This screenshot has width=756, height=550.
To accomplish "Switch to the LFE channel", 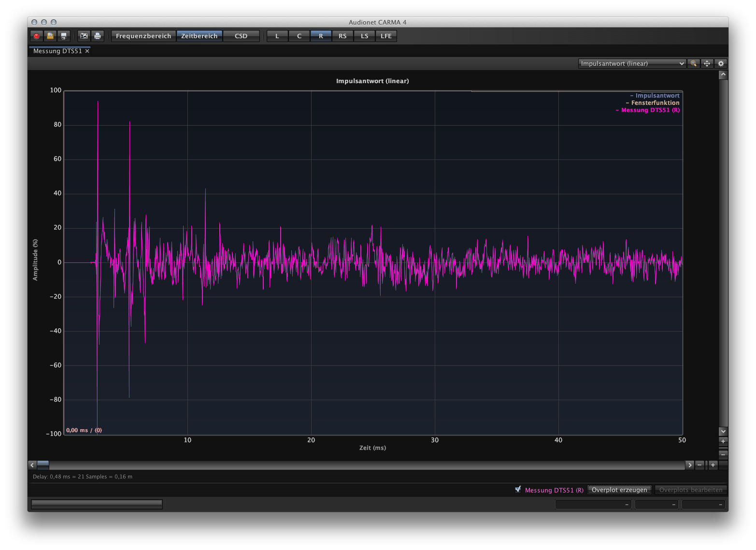I will [386, 36].
